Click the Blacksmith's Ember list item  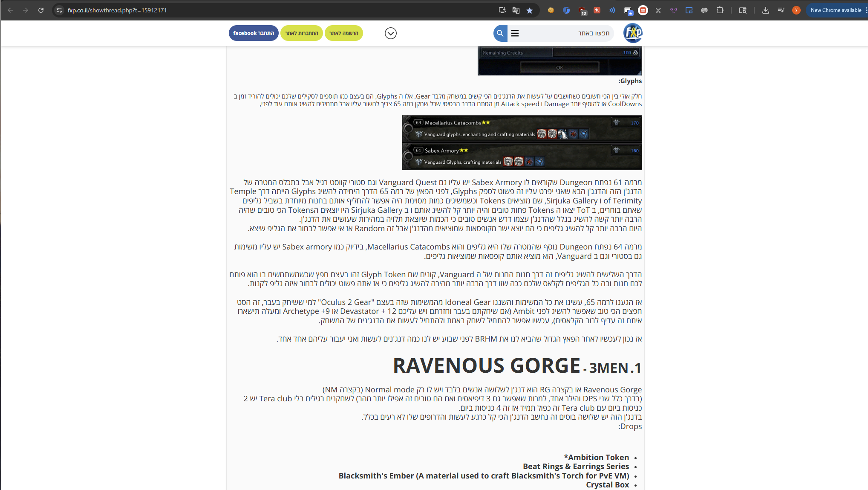484,476
